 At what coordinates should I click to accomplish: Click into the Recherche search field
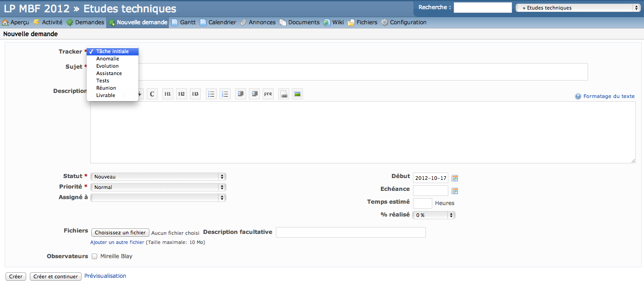tap(482, 8)
